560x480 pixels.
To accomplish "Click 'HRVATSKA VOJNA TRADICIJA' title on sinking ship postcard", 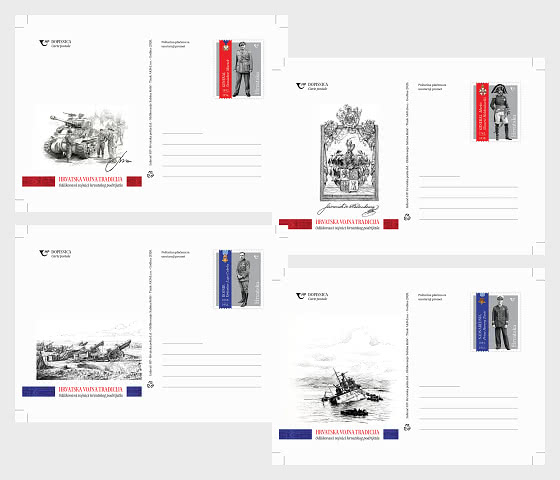I will pyautogui.click(x=348, y=432).
